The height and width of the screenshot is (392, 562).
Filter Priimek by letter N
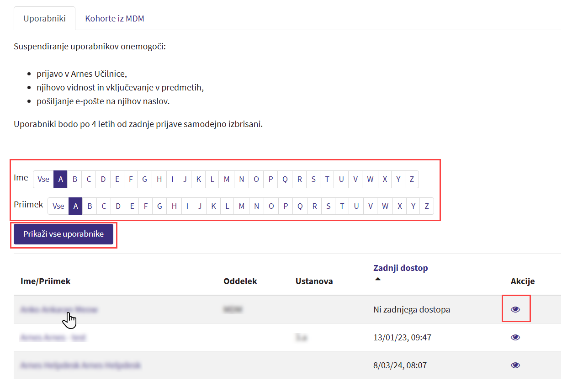pyautogui.click(x=256, y=206)
